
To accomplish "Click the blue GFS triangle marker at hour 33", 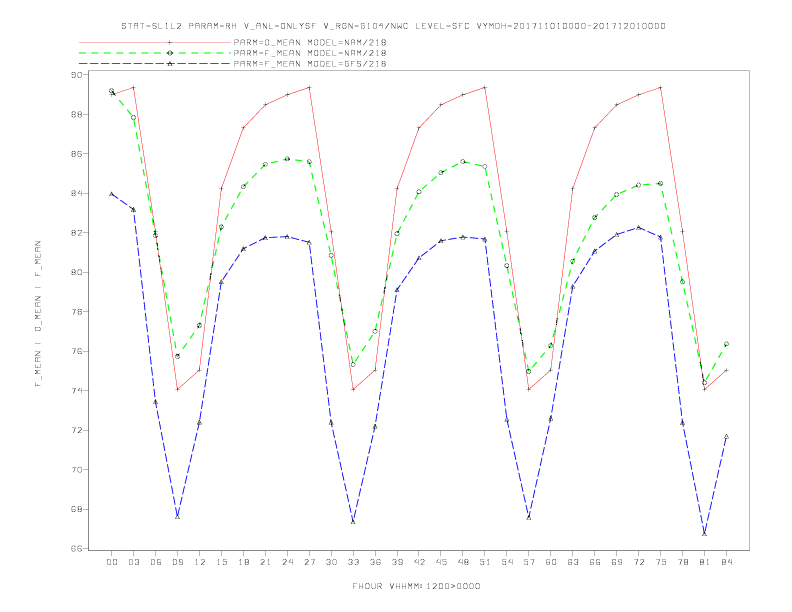I will tap(353, 521).
